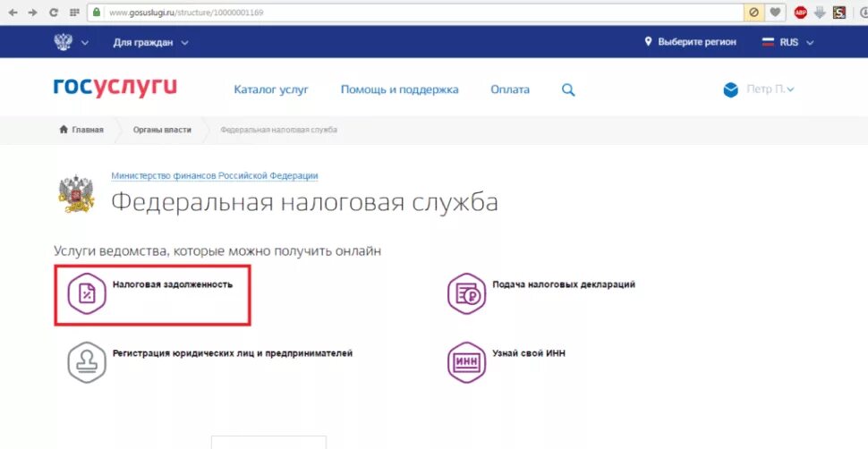This screenshot has height=449, width=868.
Task: Go to Органы власти breadcrumb
Action: 162,130
